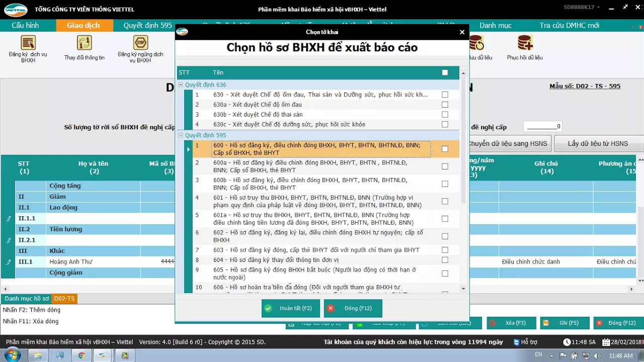Open the Đăng ký dịch vụ BHXH icon
The image size is (644, 362).
coord(28,43)
